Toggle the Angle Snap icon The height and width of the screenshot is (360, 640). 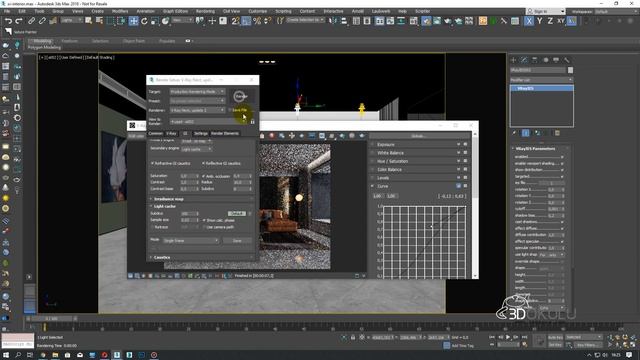coord(246,21)
